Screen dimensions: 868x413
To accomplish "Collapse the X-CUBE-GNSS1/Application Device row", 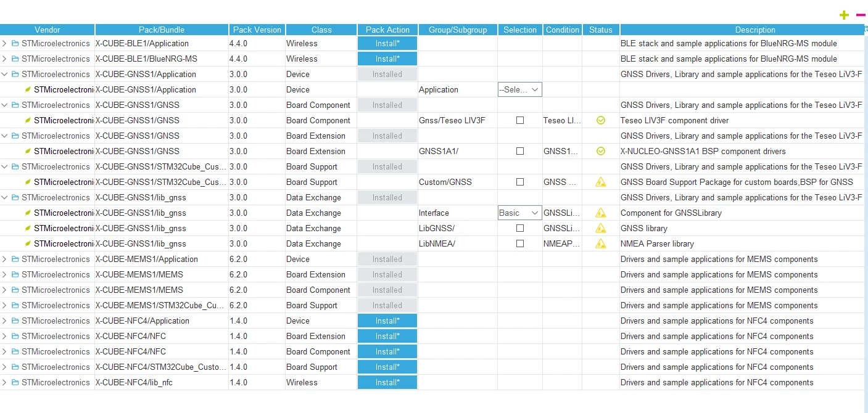I will [5, 74].
